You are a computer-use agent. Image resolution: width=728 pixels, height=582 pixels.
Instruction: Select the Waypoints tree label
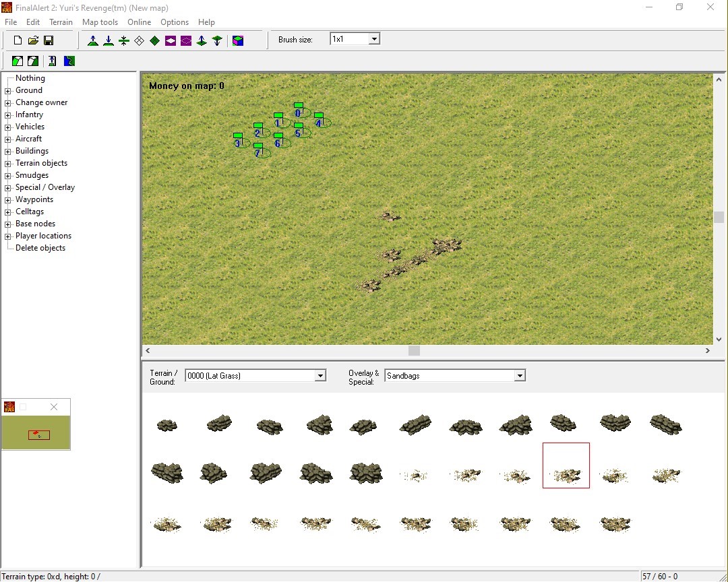pos(34,199)
